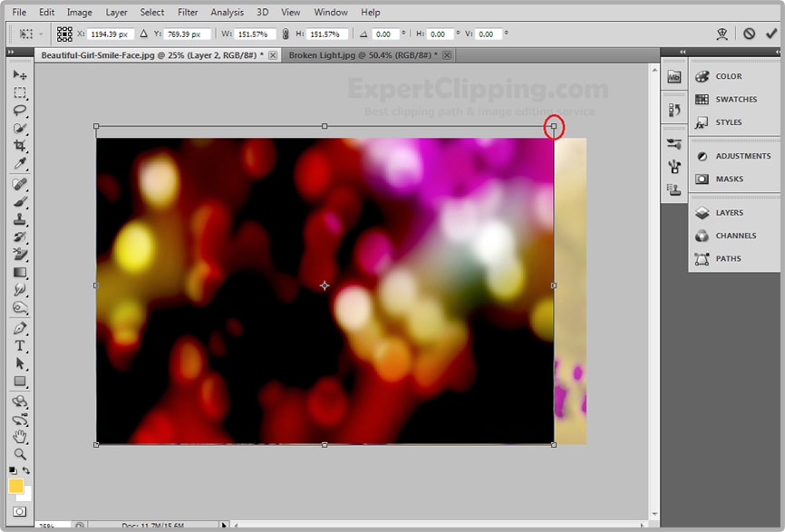This screenshot has height=532, width=785.
Task: Open the Mini Bridge panel icon
Action: tap(674, 77)
